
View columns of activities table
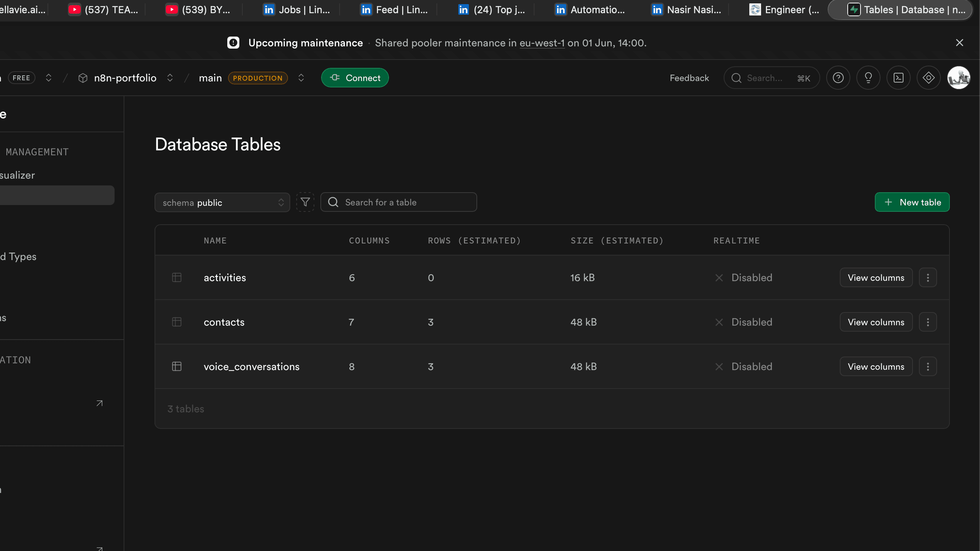[876, 278]
